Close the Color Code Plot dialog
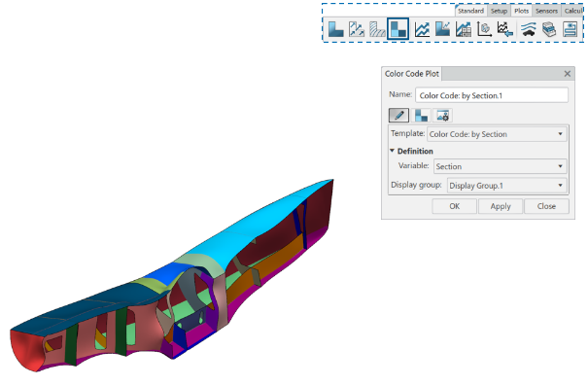Viewport: 588px width, 385px height. [x=568, y=74]
